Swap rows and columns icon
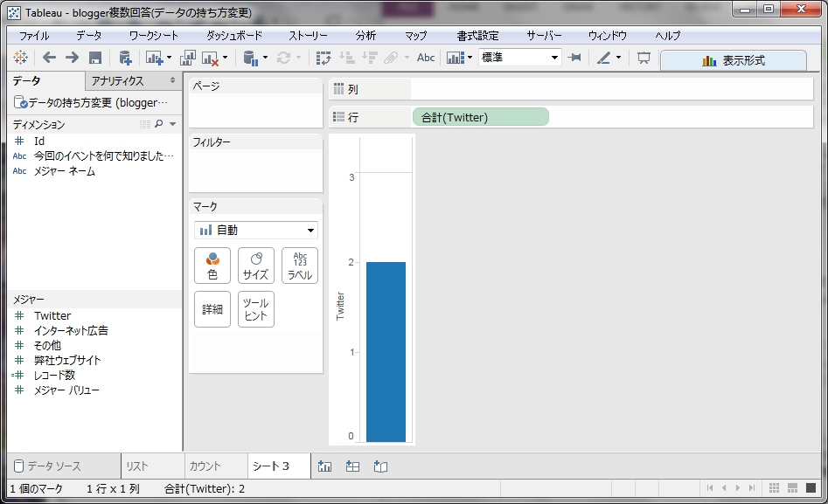 324,58
